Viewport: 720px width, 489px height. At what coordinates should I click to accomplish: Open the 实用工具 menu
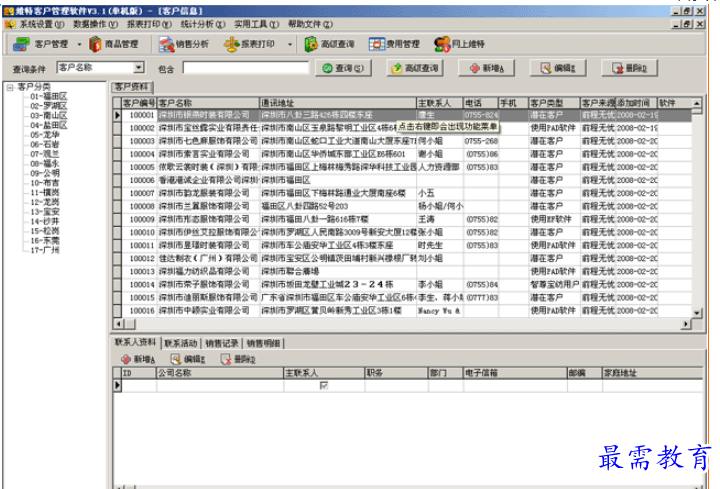[256, 24]
